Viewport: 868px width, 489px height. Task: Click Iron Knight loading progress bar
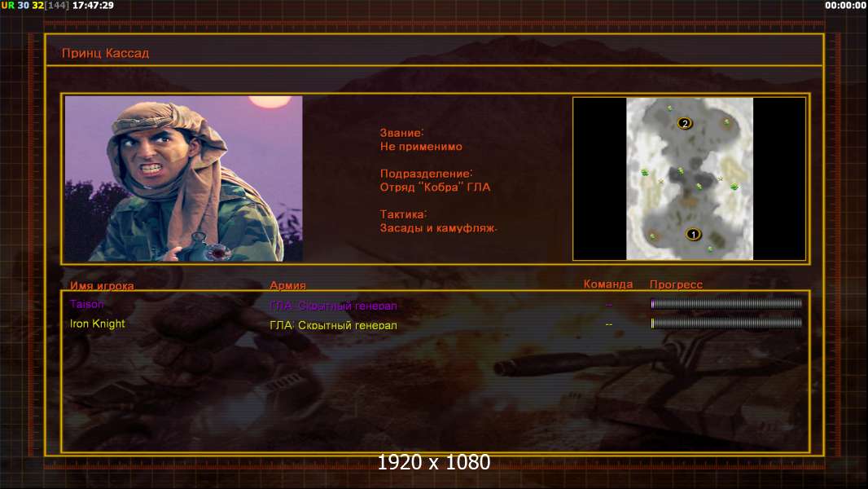pyautogui.click(x=726, y=323)
